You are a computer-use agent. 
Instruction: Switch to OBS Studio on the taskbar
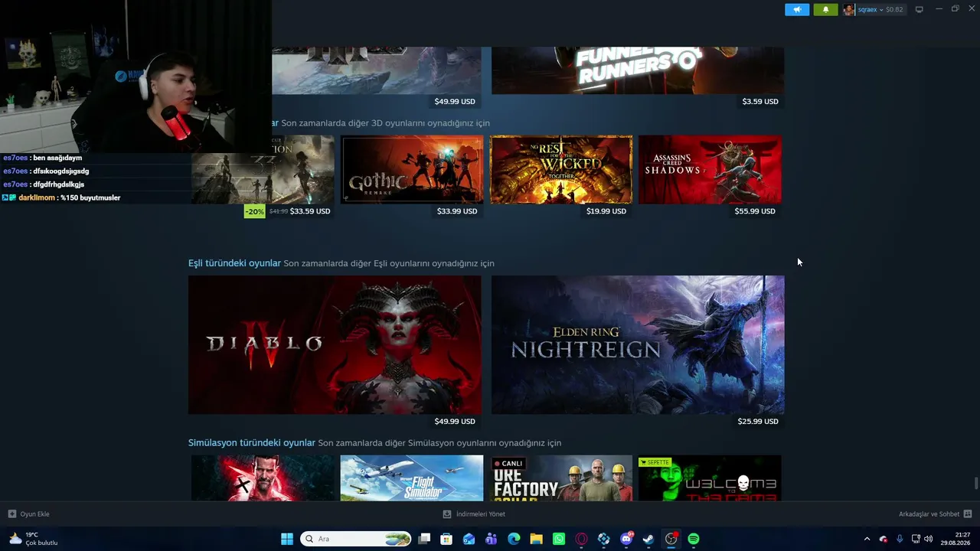click(671, 540)
